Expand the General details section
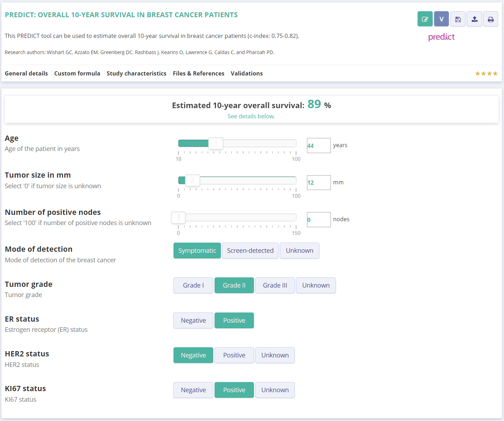504x421 pixels. coord(26,73)
